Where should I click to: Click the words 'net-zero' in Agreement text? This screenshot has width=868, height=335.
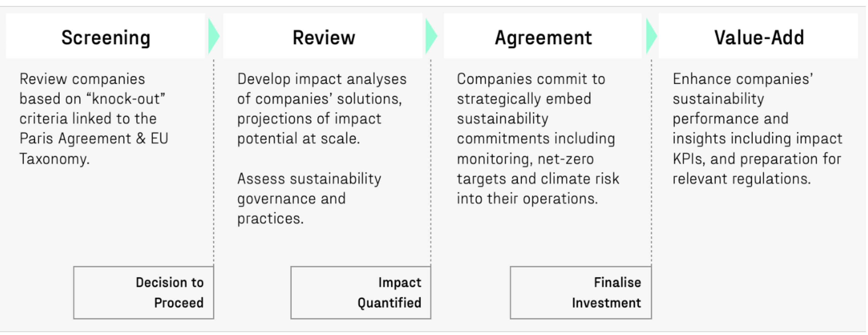[x=566, y=159]
